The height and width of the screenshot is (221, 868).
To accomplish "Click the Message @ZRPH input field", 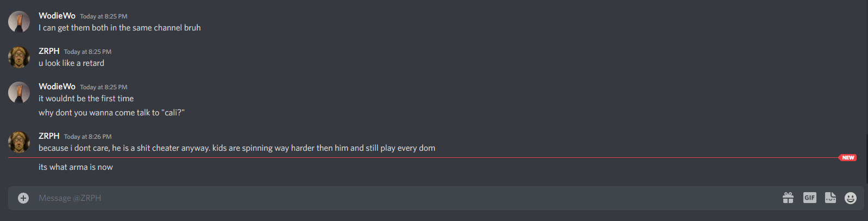I will click(x=402, y=198).
